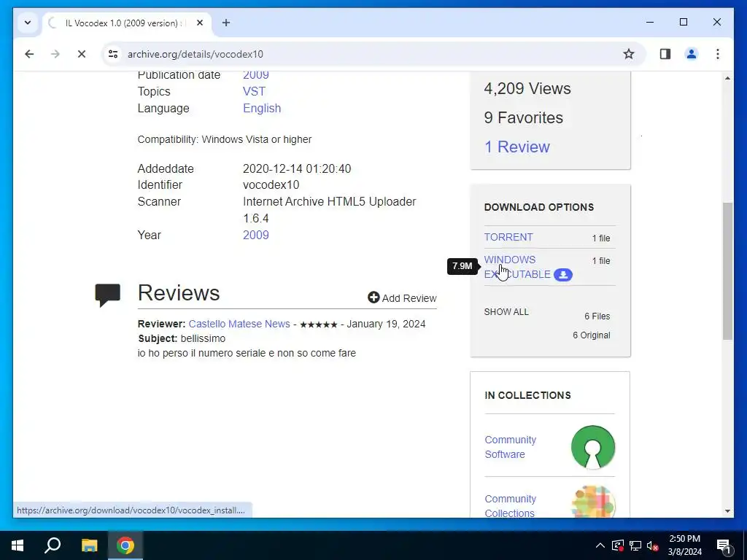Click review subject bellissimo text
747x560 pixels.
click(203, 338)
